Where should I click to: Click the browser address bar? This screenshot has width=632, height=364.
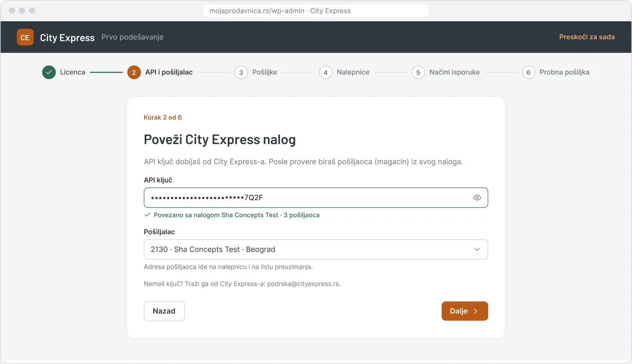click(316, 11)
